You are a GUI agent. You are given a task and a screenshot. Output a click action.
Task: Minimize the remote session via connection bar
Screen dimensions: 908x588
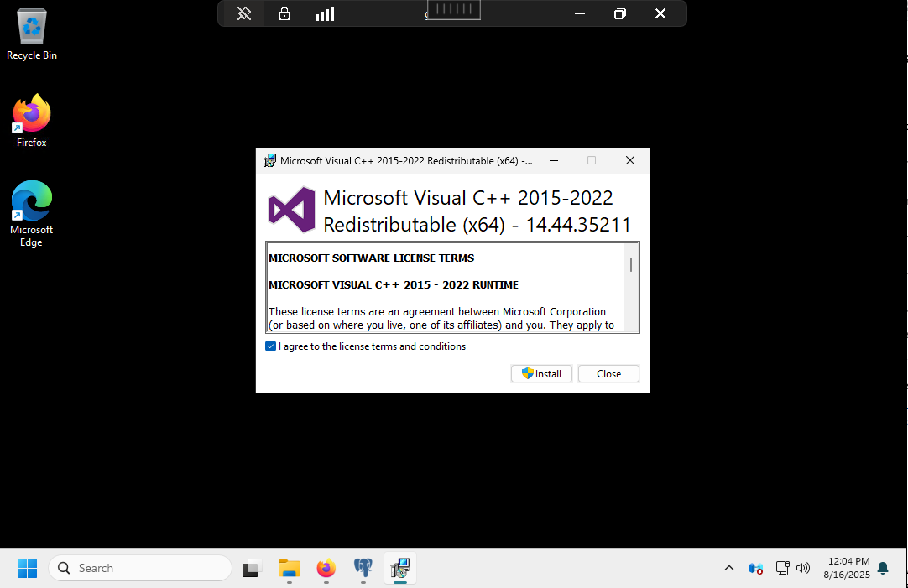point(580,13)
